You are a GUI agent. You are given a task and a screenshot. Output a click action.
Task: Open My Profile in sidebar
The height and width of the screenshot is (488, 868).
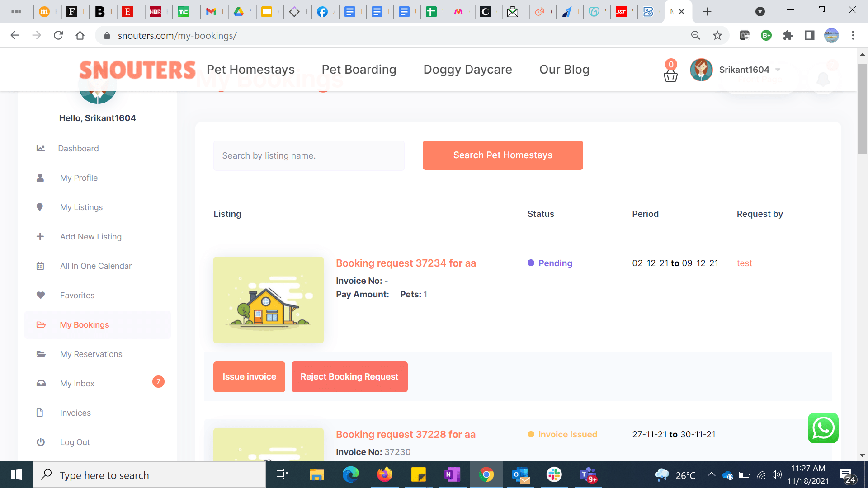(79, 178)
